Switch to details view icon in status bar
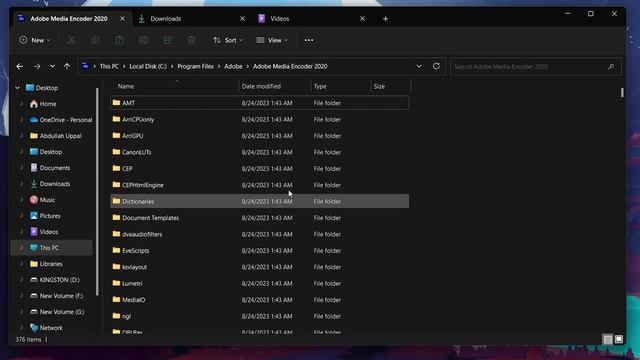Screen dimensions: 640x360 (x=608, y=339)
